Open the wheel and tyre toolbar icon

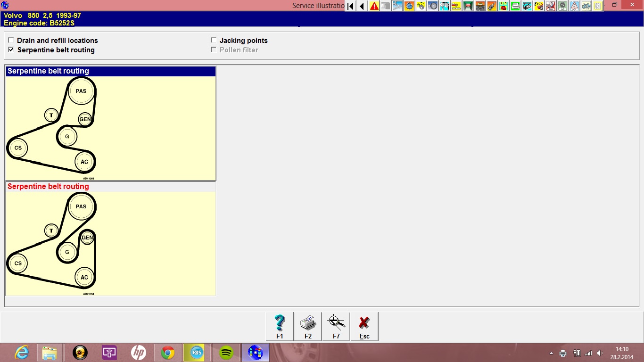coord(433,6)
